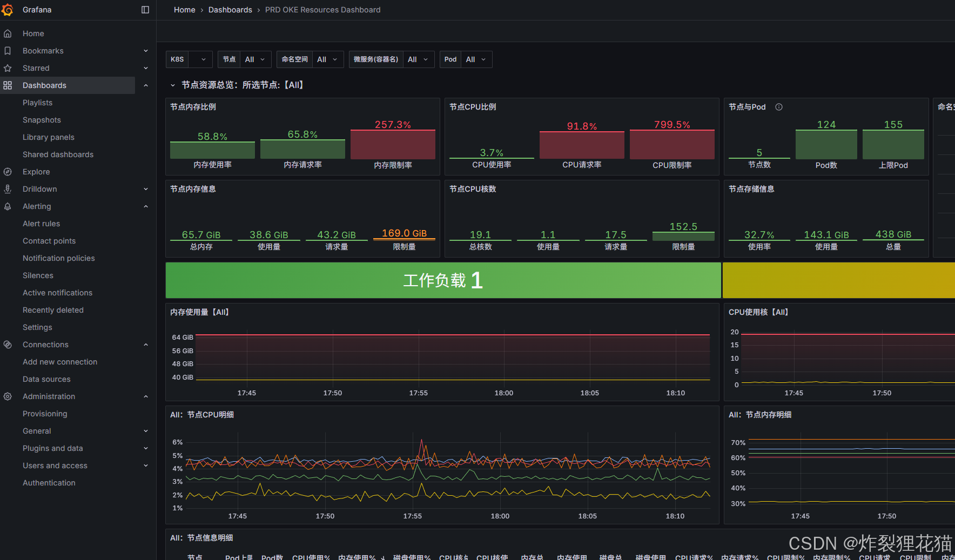
Task: Open Recently deleted in the sidebar
Action: 53,310
